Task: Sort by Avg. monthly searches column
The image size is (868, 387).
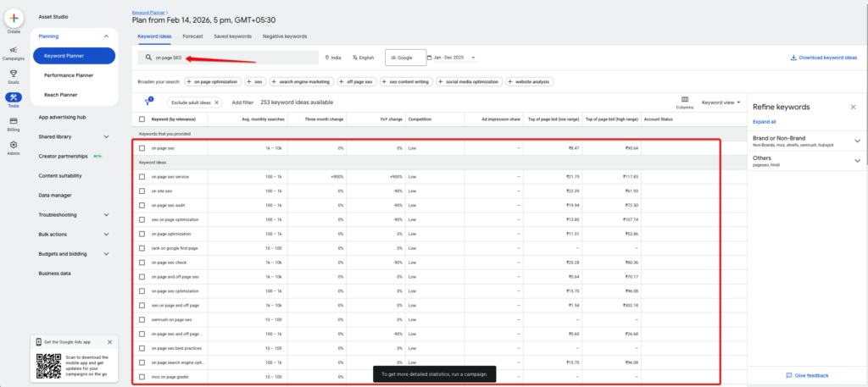Action: click(262, 119)
